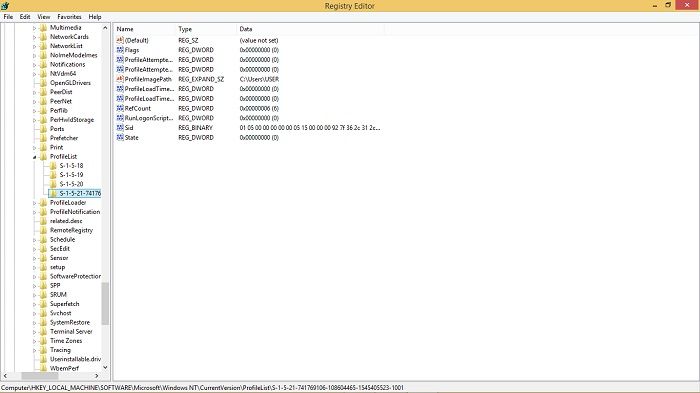Click the PeerDist folder icon
The height and width of the screenshot is (393, 700).
(x=43, y=92)
